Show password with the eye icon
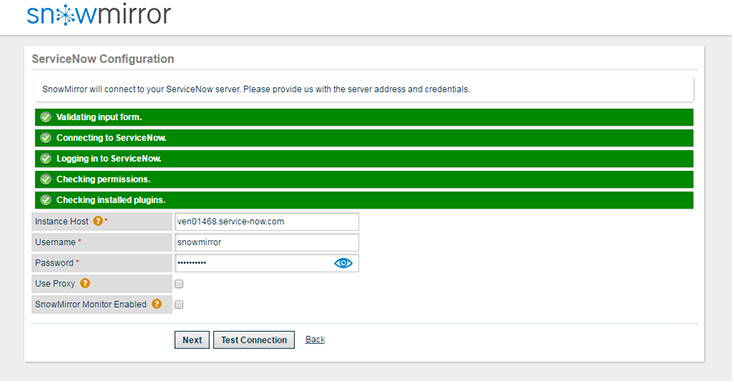Screen dimensions: 734x386 [343, 263]
